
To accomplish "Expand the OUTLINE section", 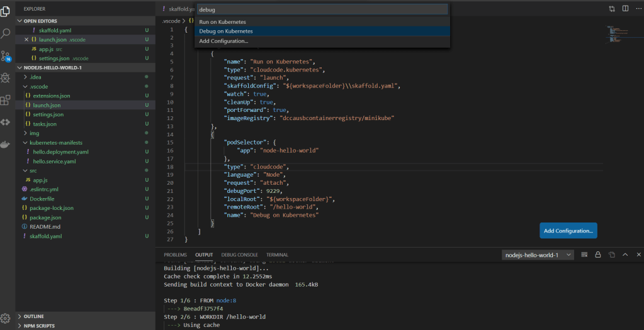I will (34, 316).
